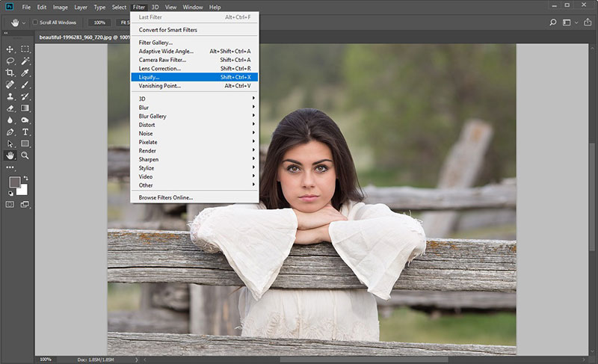Select the Lasso tool
The width and height of the screenshot is (598, 364).
[x=10, y=61]
